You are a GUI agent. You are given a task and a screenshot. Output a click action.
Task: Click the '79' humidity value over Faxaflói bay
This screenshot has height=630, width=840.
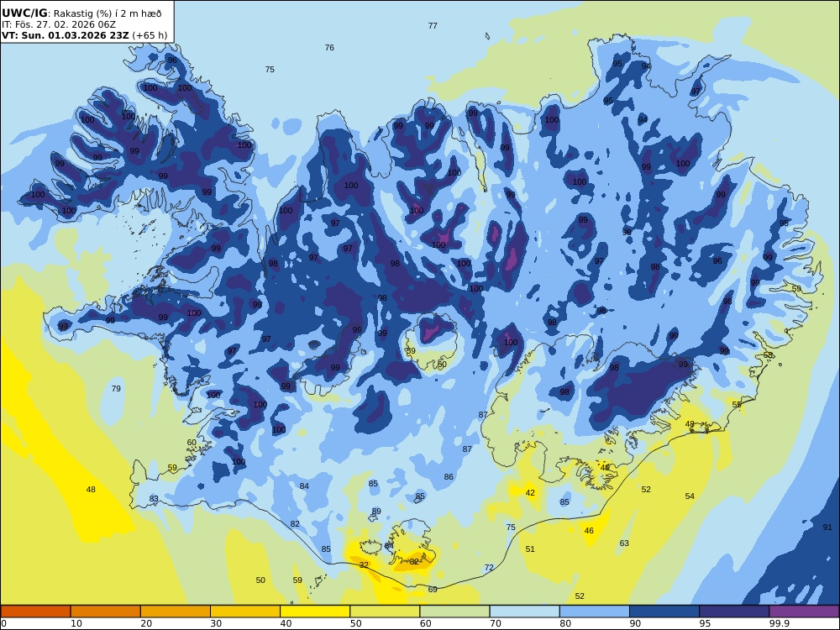116,388
